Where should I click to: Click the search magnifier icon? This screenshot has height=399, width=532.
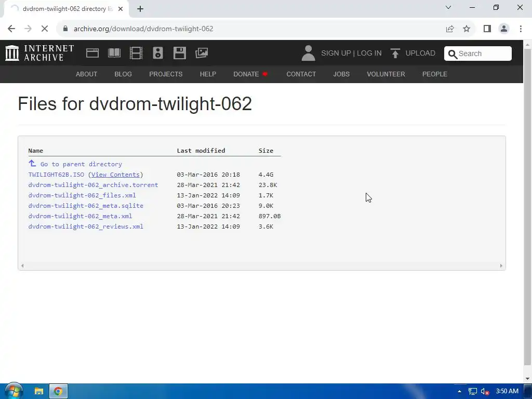(453, 54)
